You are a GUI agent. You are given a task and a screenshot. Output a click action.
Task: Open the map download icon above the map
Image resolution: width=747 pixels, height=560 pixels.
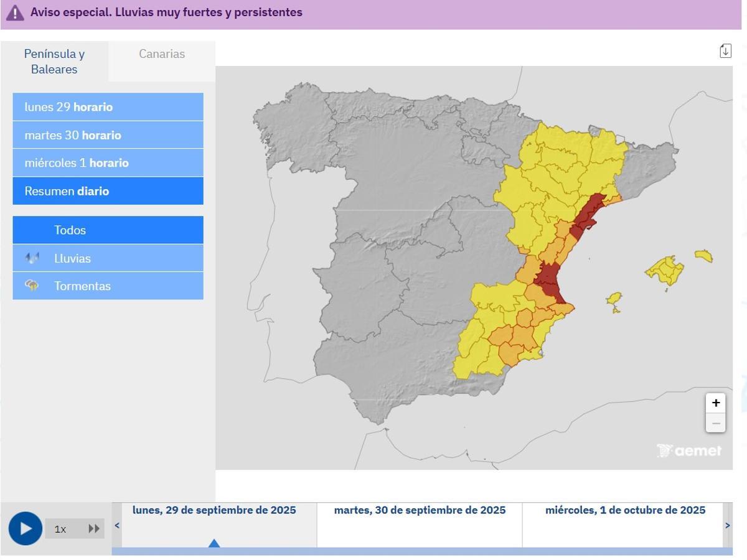pyautogui.click(x=725, y=50)
